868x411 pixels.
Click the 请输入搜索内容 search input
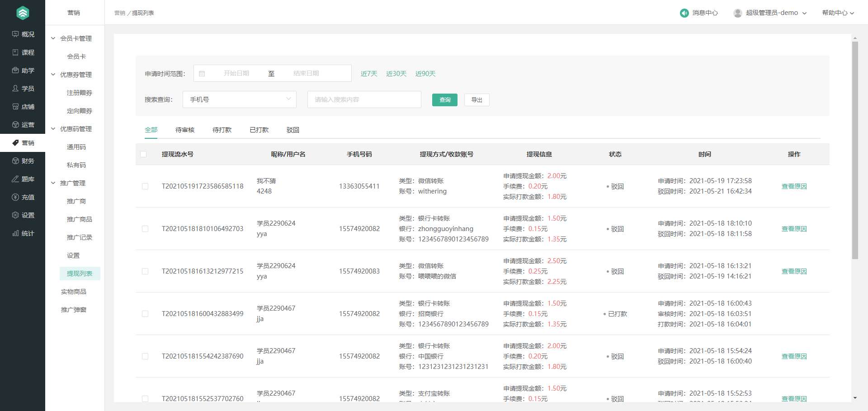pyautogui.click(x=364, y=99)
